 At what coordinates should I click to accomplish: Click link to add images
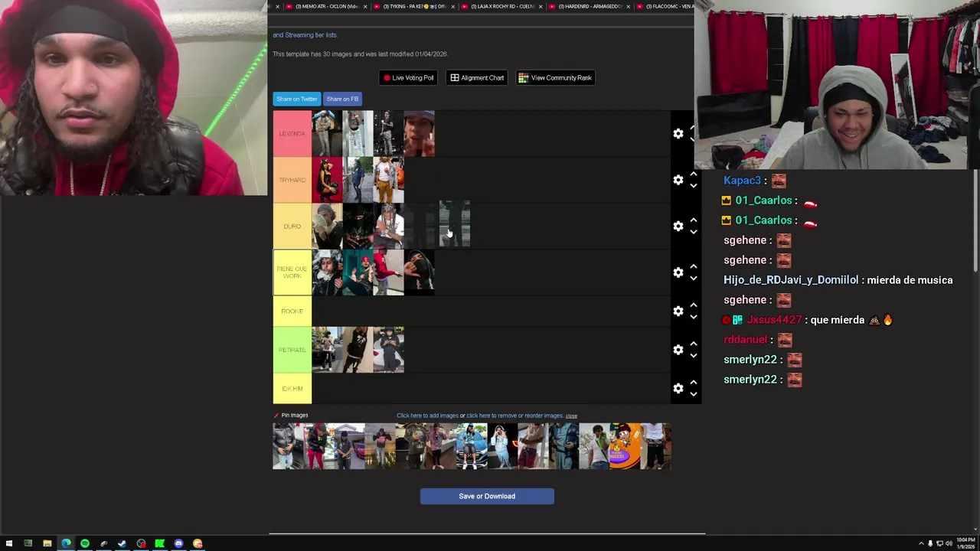[x=427, y=416]
